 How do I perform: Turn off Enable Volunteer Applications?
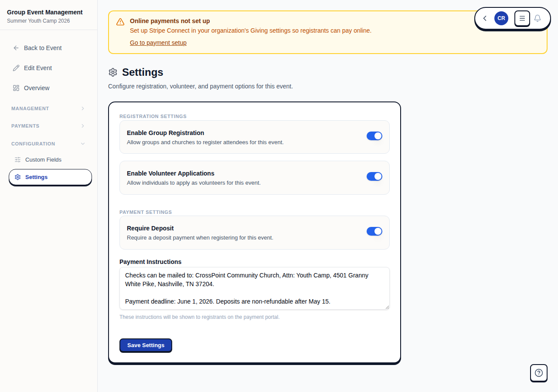point(374,176)
